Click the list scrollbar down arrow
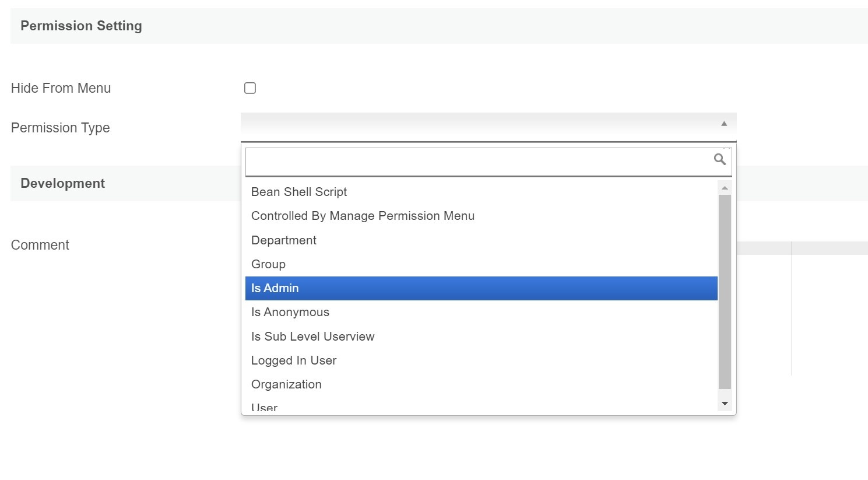Viewport: 868px width, 480px height. tap(725, 404)
